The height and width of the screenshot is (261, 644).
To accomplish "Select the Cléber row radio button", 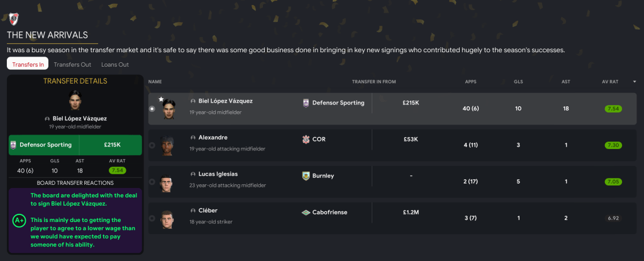I will click(x=152, y=218).
